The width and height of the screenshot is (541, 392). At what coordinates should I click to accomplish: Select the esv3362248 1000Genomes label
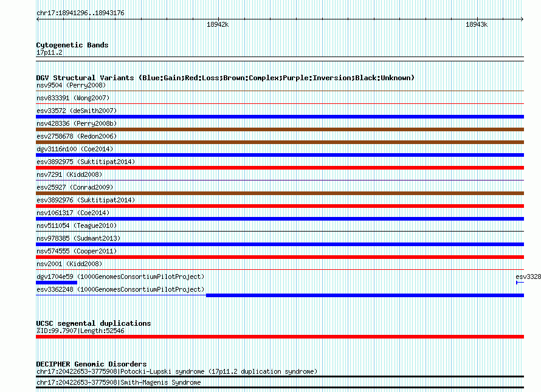(120, 289)
